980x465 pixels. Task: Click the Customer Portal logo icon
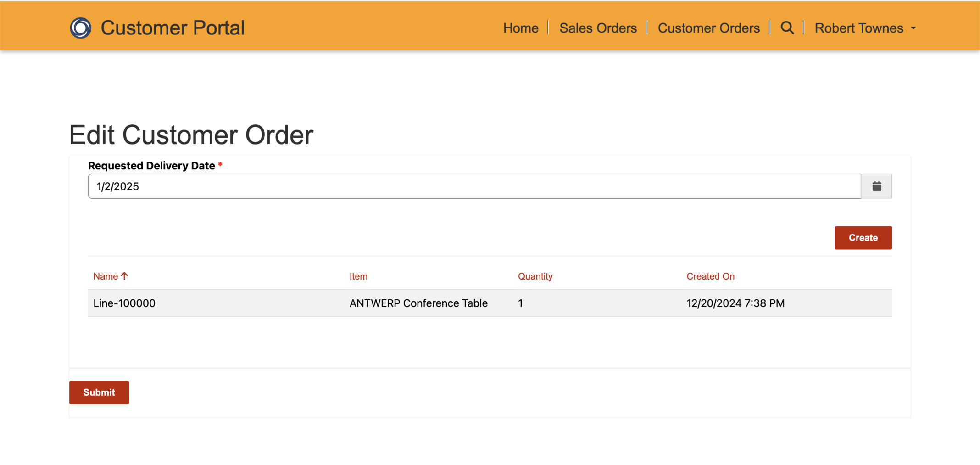[x=80, y=28]
